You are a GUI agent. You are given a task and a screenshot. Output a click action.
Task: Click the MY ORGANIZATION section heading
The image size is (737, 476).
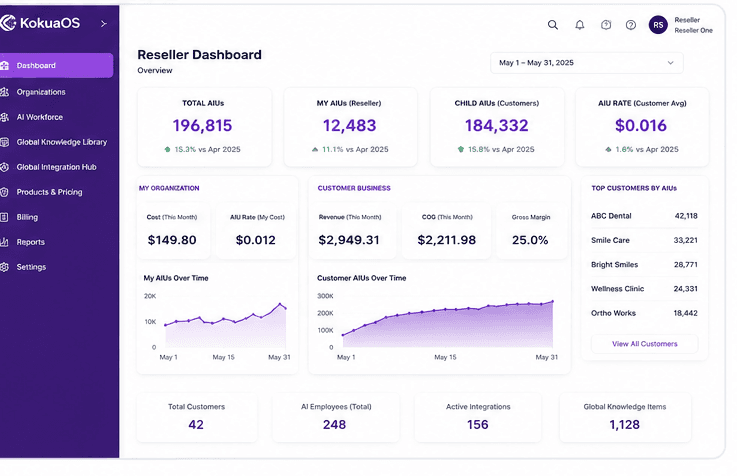tap(169, 188)
